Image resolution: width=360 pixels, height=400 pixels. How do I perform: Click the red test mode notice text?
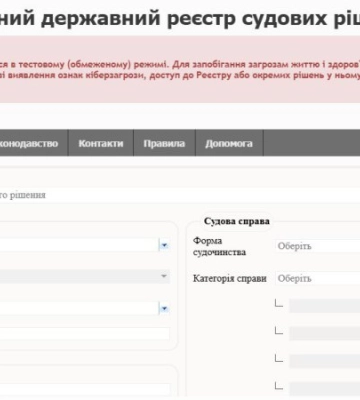coord(180,69)
